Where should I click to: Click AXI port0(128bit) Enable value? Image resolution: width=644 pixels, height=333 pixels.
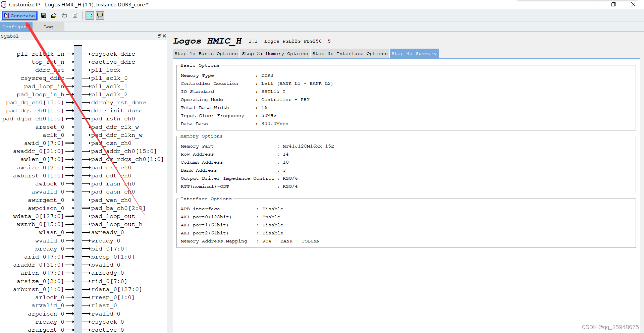271,217
